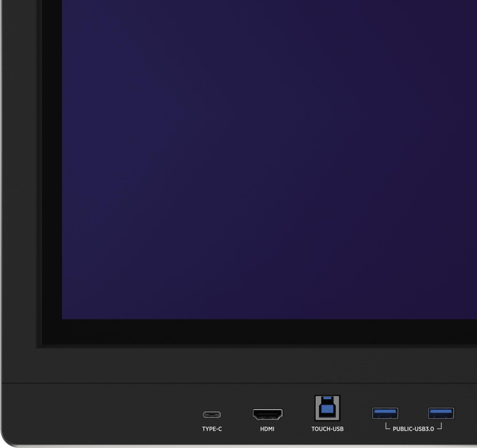Click the HDMI text label
The height and width of the screenshot is (448, 477).
pos(267,429)
